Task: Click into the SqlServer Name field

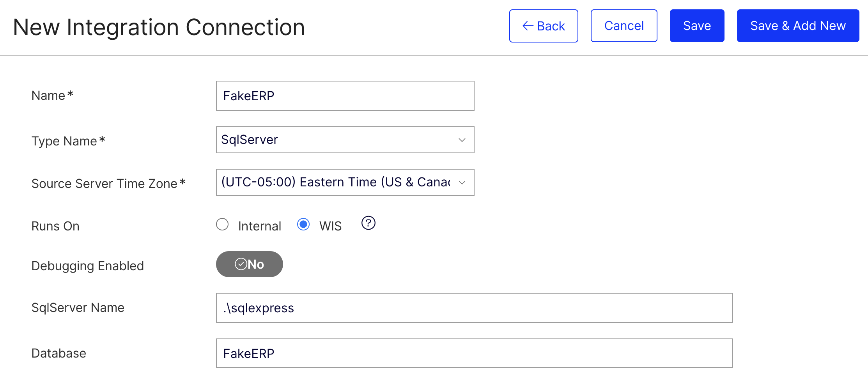Action: (474, 308)
